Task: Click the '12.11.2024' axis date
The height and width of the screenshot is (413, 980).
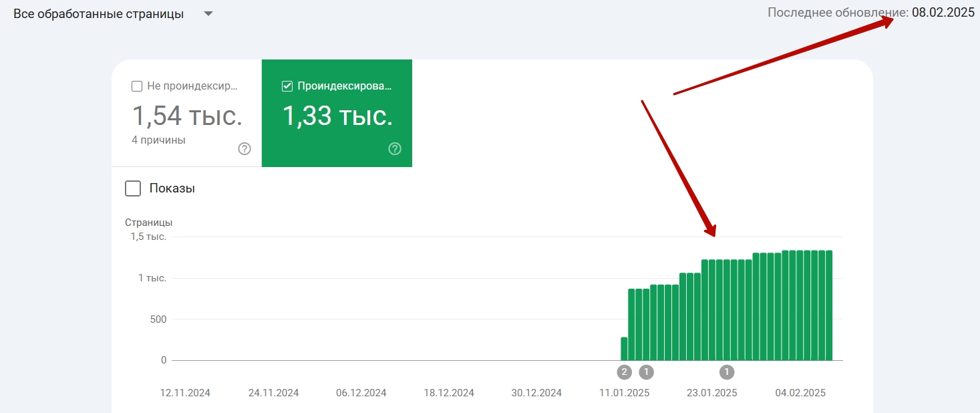Action: (x=185, y=393)
